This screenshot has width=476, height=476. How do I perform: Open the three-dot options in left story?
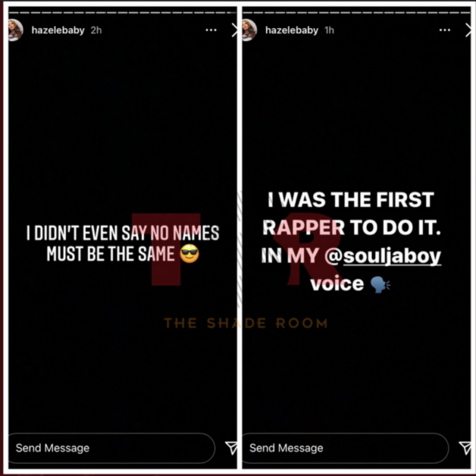[211, 30]
